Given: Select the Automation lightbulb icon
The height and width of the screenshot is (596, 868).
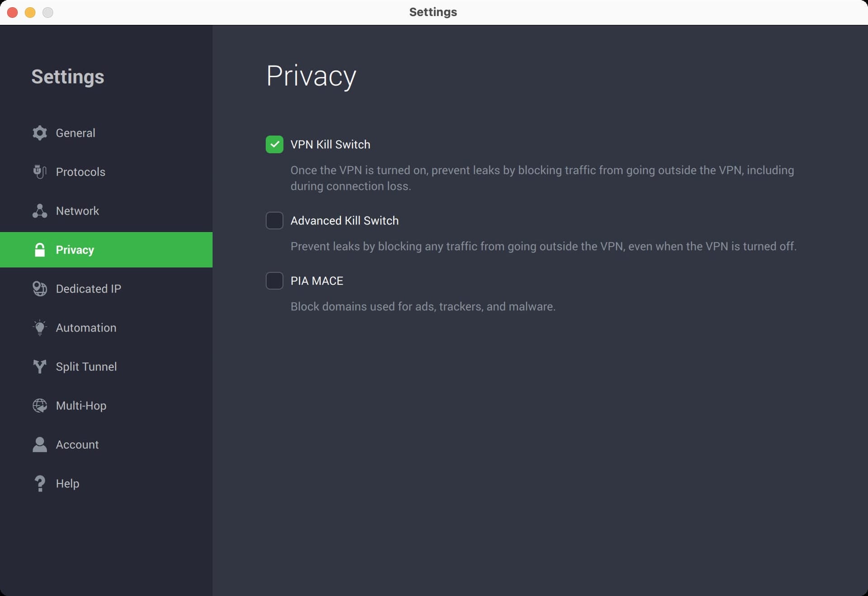Looking at the screenshot, I should [40, 328].
